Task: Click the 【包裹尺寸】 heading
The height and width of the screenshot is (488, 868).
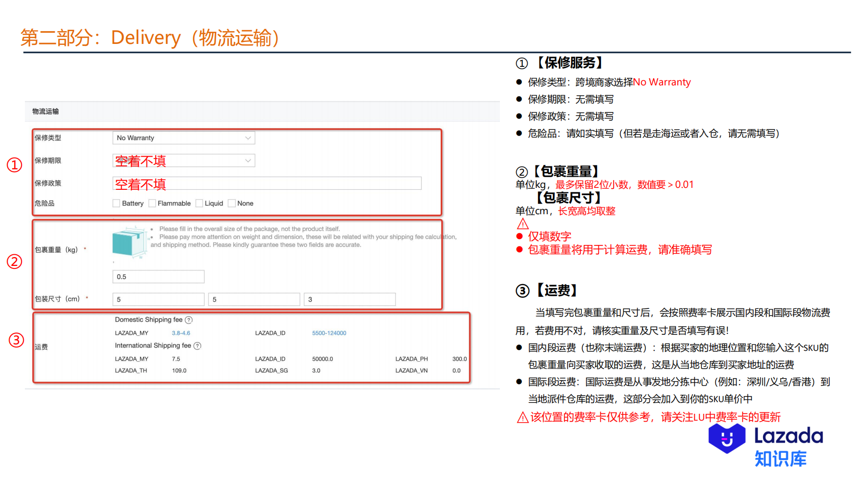Action: click(569, 198)
